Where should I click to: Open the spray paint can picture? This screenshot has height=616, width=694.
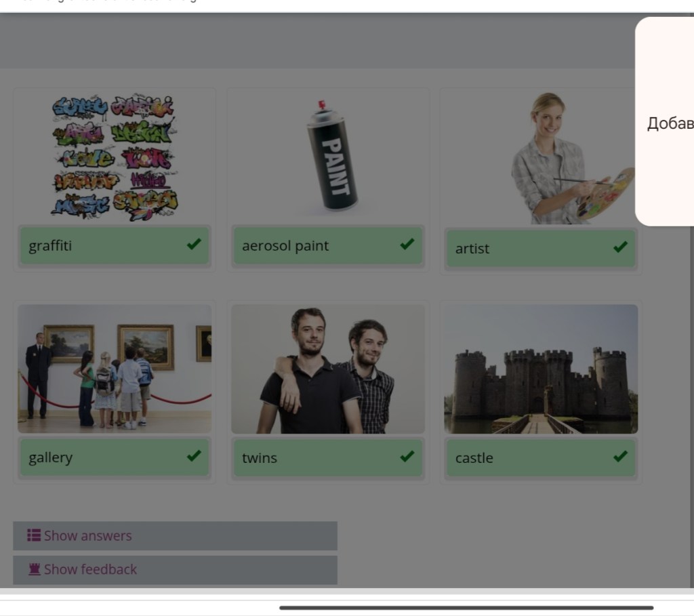pyautogui.click(x=331, y=157)
